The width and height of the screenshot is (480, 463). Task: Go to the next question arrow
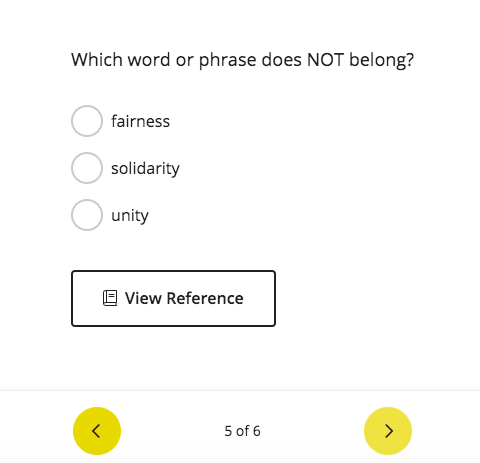[x=388, y=431]
